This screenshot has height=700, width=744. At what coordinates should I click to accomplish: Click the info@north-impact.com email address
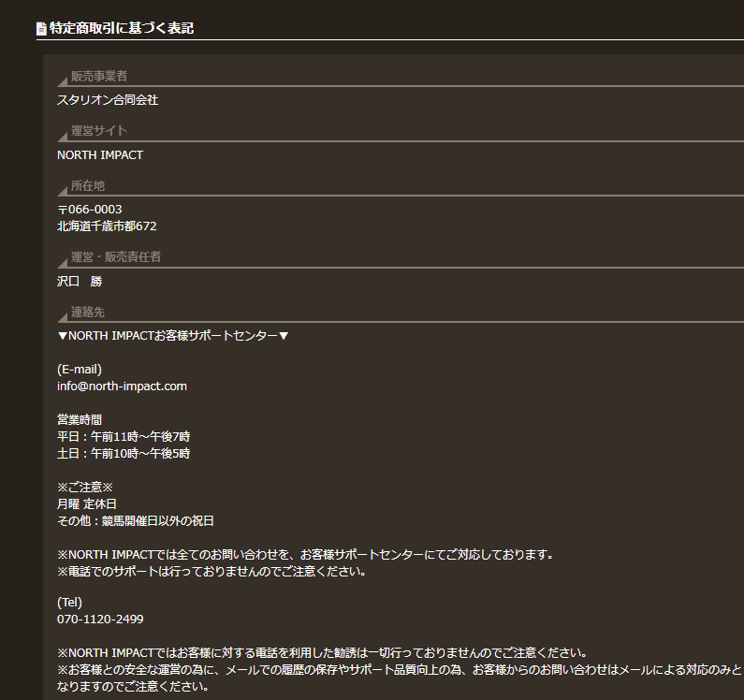click(x=122, y=386)
